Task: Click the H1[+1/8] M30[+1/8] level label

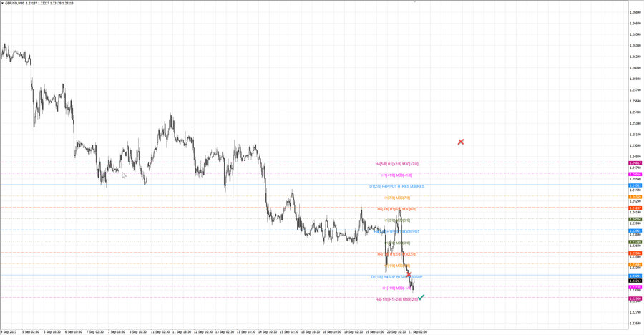Action: [x=396, y=175]
